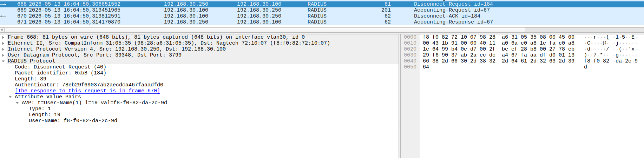Click hex offset 0040 row bytes
The image size is (644, 158).
(499, 61)
